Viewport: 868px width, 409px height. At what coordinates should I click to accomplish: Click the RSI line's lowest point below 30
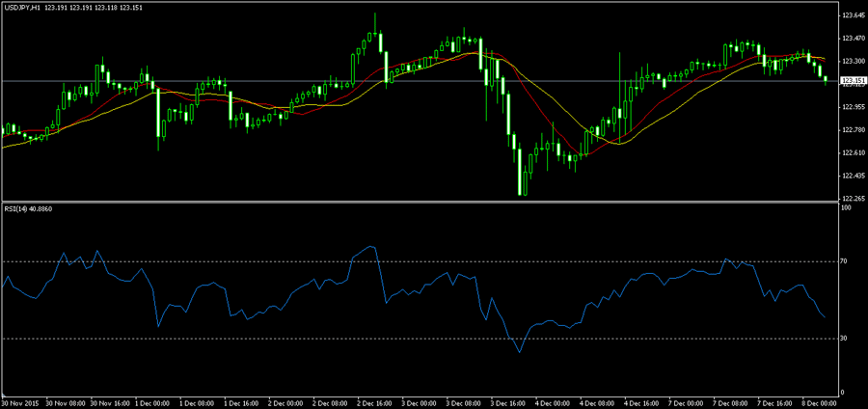[x=518, y=353]
